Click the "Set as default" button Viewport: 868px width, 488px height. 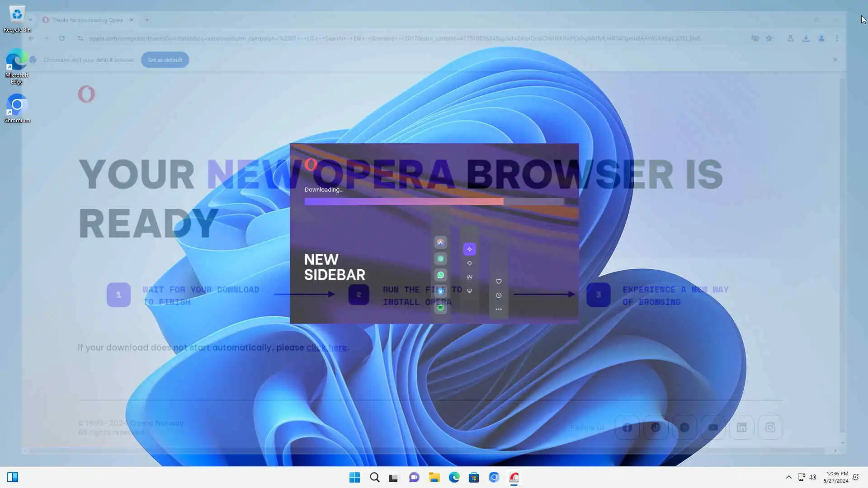tap(165, 60)
